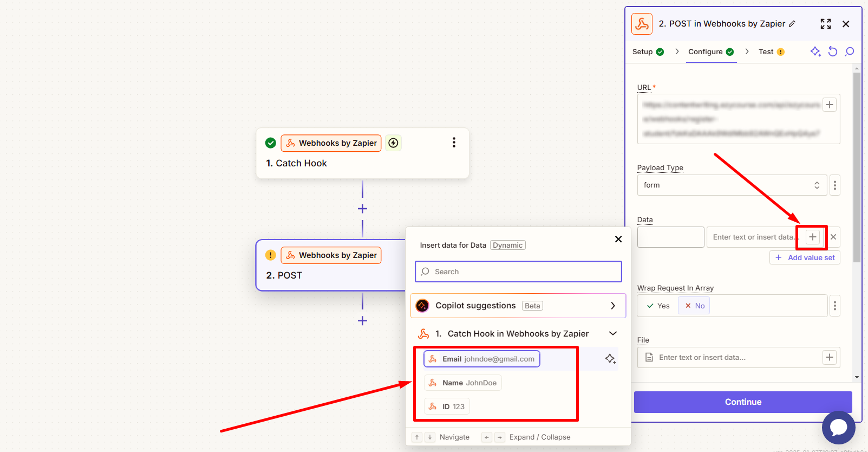
Task: Click the up arrow key hint for Navigate
Action: 417,437
